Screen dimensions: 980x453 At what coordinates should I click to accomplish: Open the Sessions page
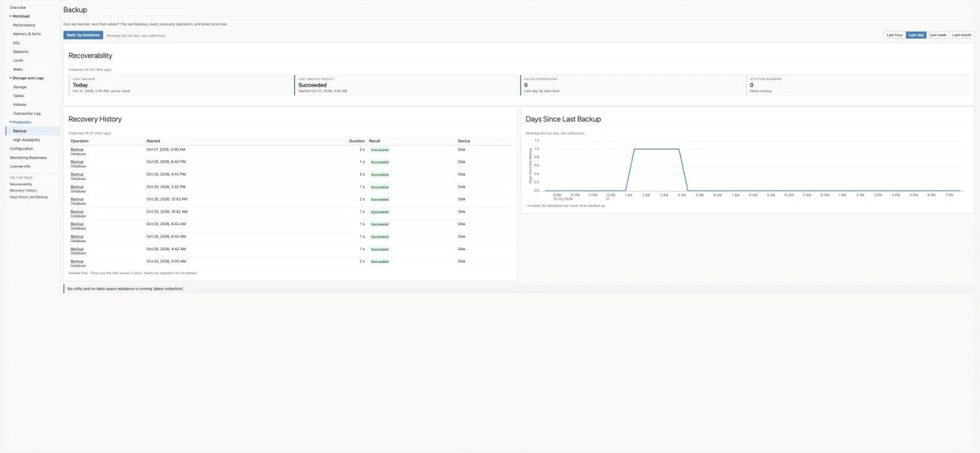click(21, 51)
